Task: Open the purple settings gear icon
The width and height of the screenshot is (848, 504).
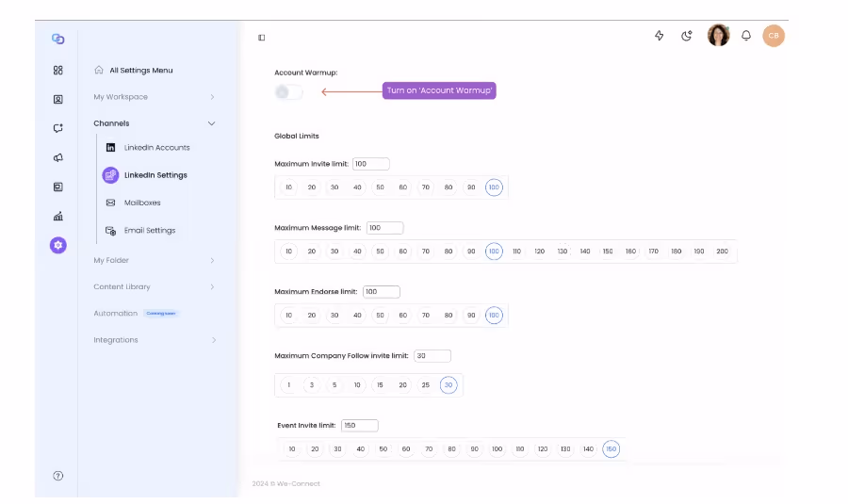Action: (57, 245)
